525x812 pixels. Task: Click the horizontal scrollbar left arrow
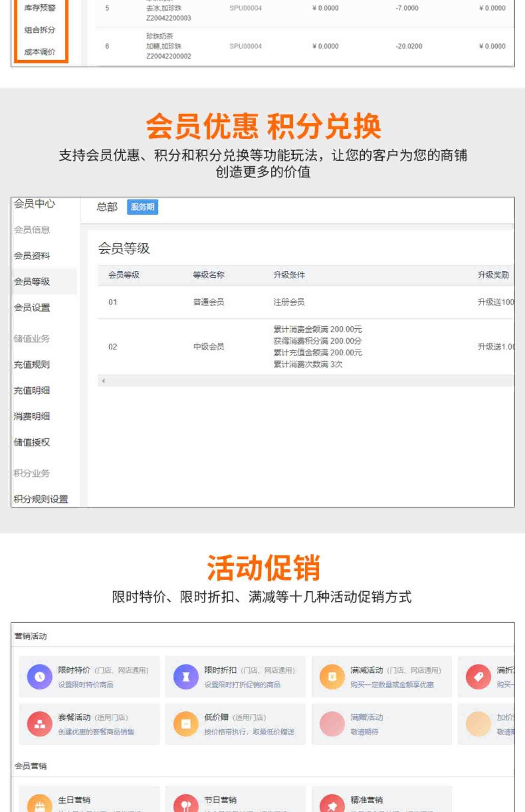coord(103,381)
